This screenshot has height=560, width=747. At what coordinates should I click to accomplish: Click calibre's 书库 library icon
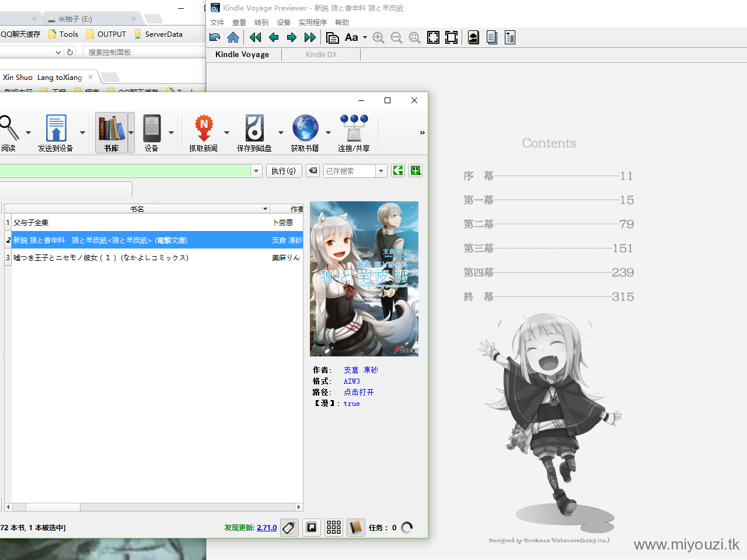coord(111,133)
